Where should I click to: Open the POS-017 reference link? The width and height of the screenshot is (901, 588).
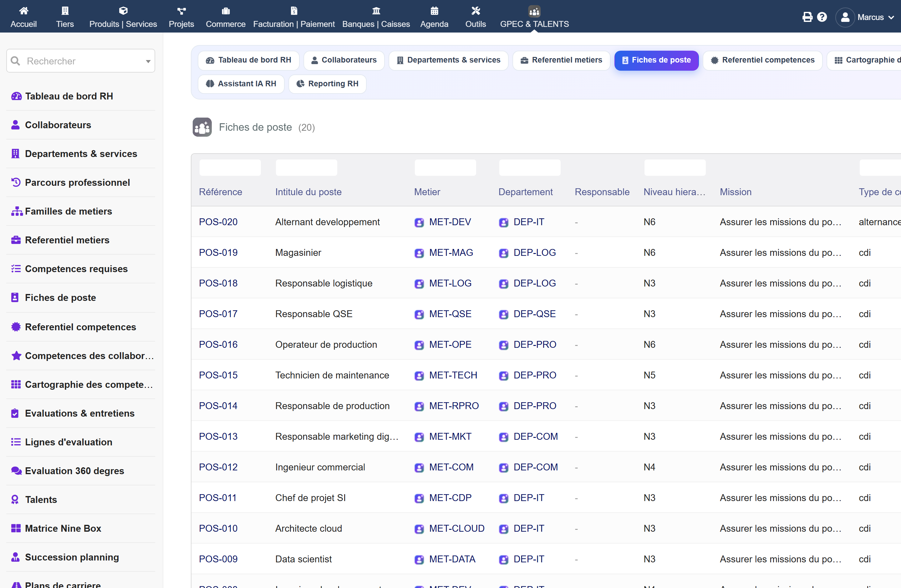pyautogui.click(x=218, y=314)
